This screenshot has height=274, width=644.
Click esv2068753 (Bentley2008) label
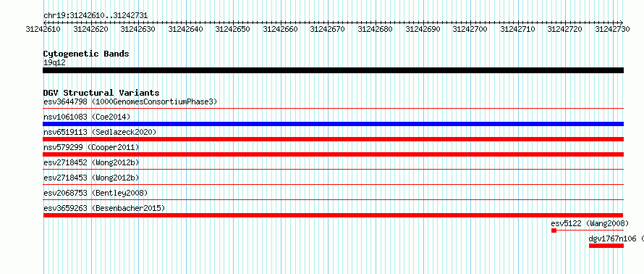tap(96, 193)
